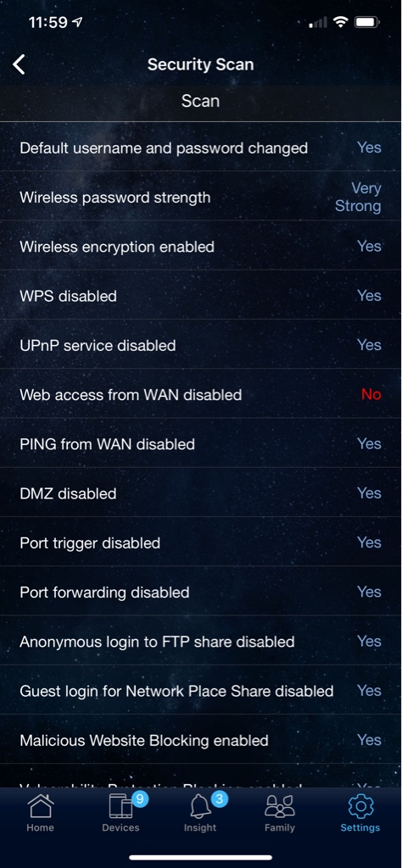Tap the back arrow icon
Image resolution: width=402 pixels, height=868 pixels.
point(19,64)
